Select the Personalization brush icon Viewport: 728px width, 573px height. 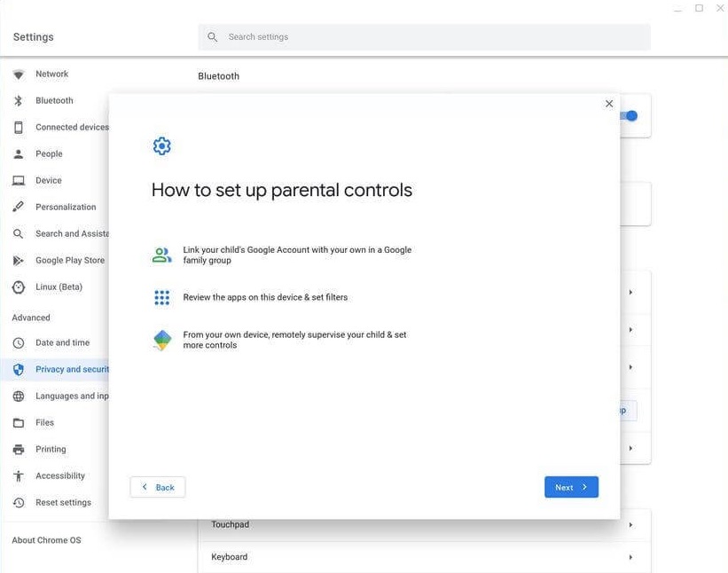[18, 207]
